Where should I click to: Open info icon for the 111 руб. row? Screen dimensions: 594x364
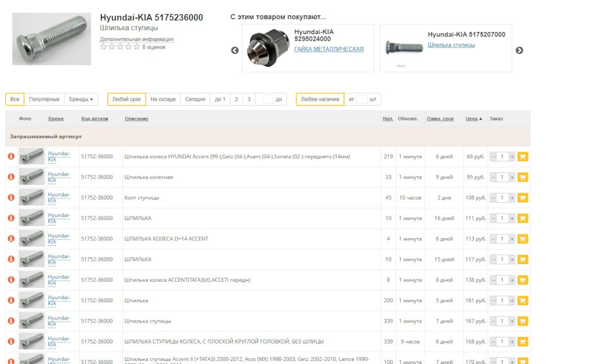[x=11, y=218]
